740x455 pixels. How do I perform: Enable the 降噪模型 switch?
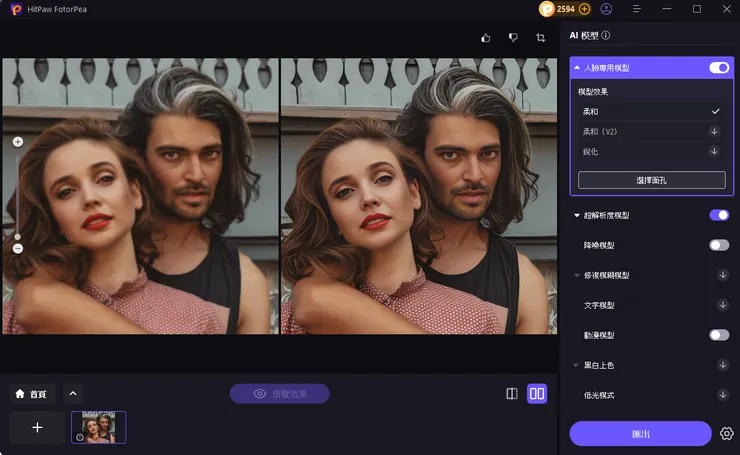click(x=719, y=245)
